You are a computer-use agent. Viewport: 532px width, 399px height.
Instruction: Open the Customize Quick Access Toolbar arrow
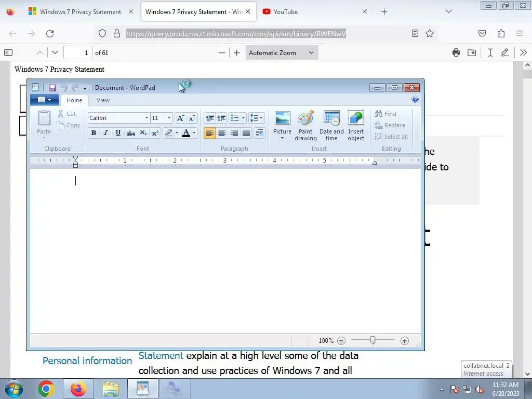point(85,88)
